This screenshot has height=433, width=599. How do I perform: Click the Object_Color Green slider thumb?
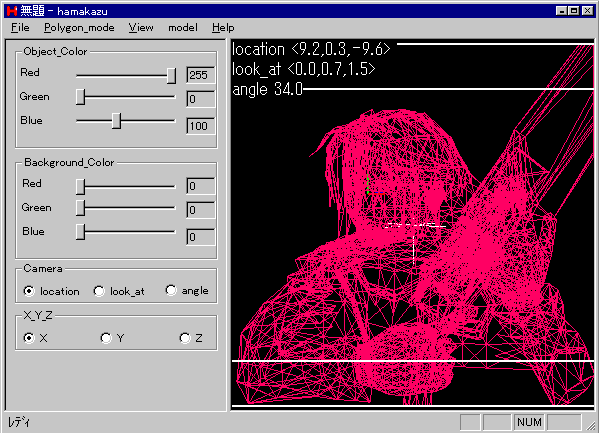80,97
